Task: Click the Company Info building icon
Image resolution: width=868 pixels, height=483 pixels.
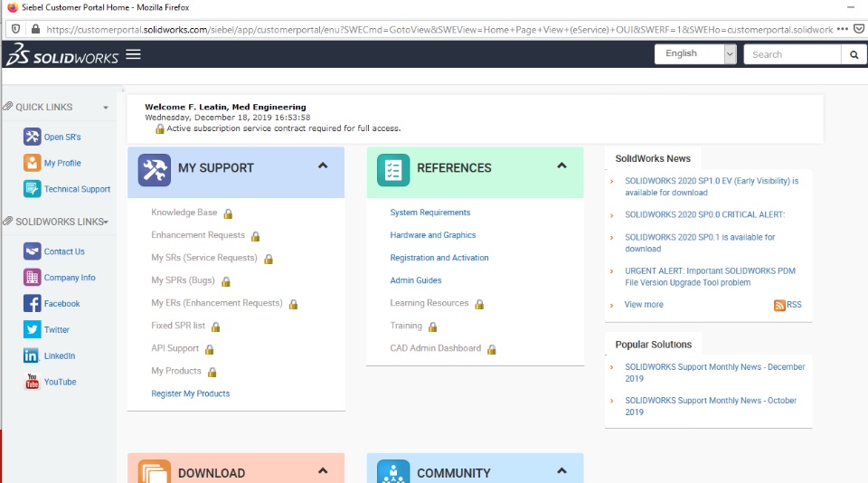Action: [33, 277]
